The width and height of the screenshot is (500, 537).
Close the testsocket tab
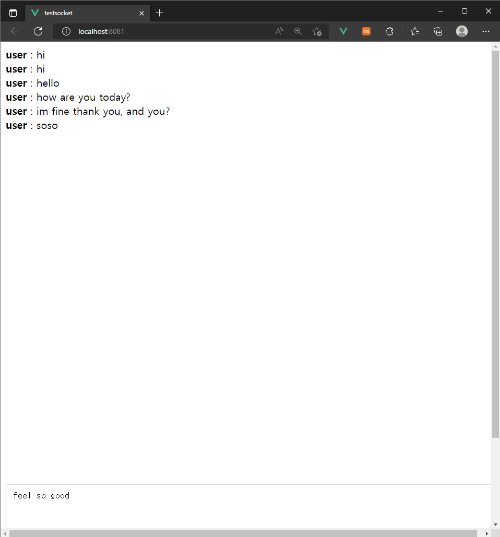(x=141, y=13)
